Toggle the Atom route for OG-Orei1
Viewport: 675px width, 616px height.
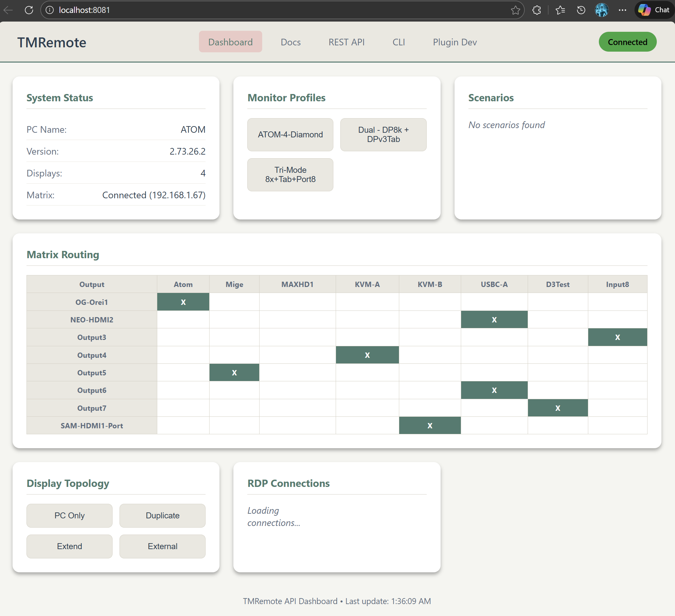click(x=183, y=302)
